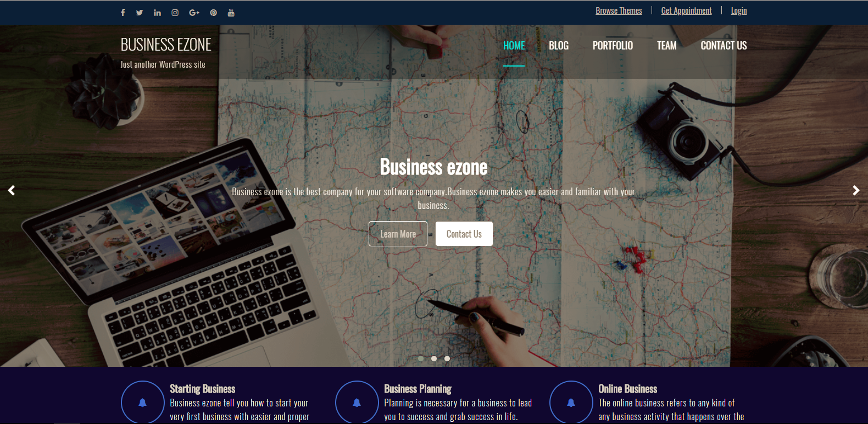Open the Pinterest social icon
The width and height of the screenshot is (868, 424).
point(213,13)
